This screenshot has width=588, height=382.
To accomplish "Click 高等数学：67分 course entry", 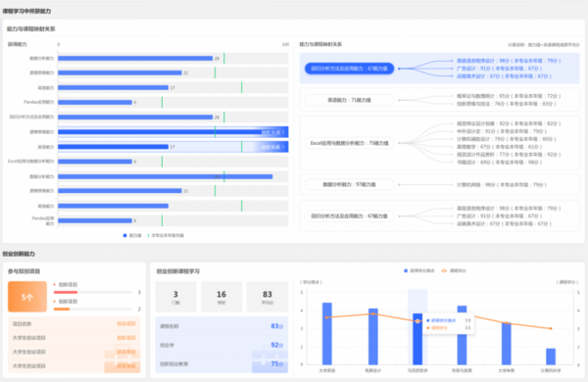I will point(499,147).
